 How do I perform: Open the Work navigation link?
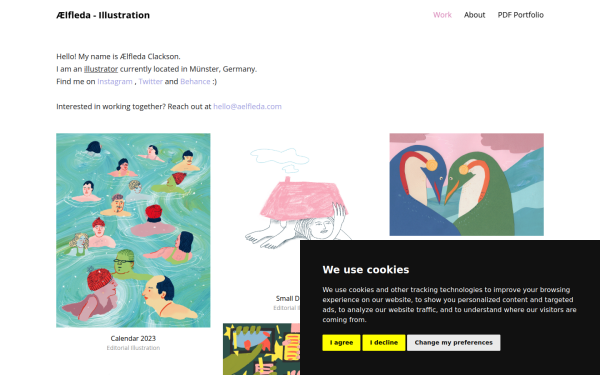click(x=442, y=15)
